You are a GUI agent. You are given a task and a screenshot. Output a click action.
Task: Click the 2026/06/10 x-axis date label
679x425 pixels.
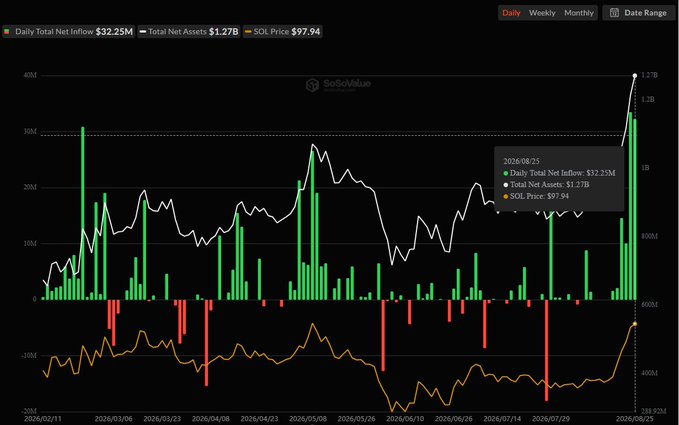[405, 419]
